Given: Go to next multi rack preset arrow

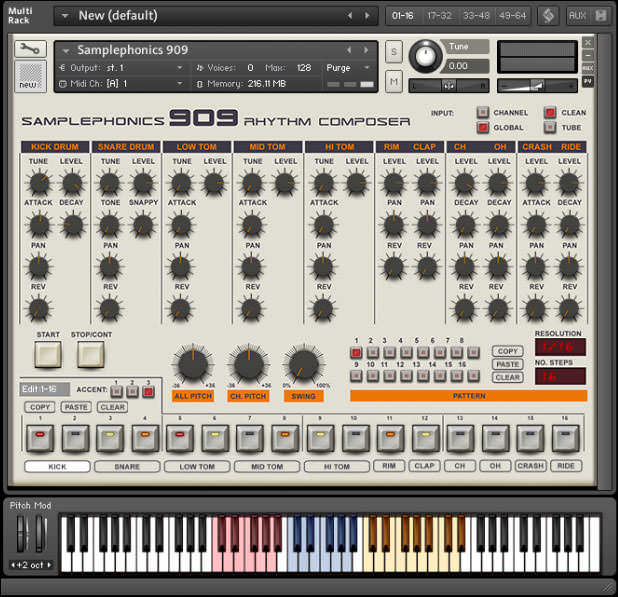Looking at the screenshot, I should (367, 16).
